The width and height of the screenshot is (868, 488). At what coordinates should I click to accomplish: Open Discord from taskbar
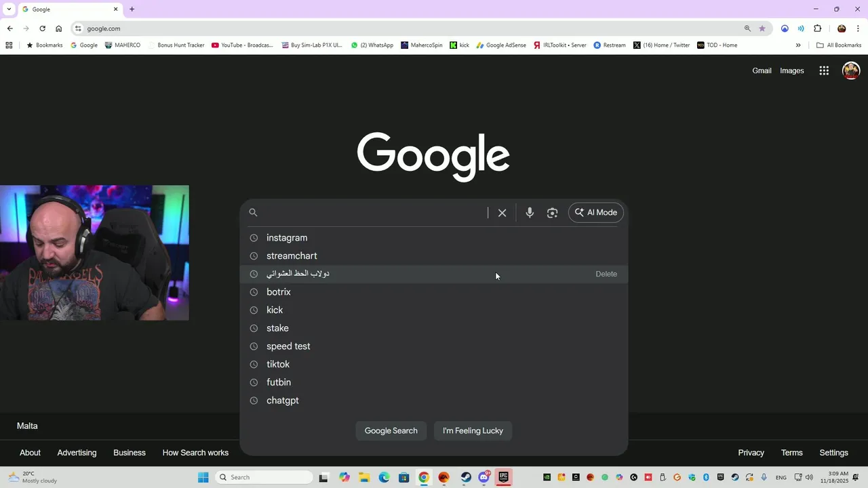coord(484,477)
